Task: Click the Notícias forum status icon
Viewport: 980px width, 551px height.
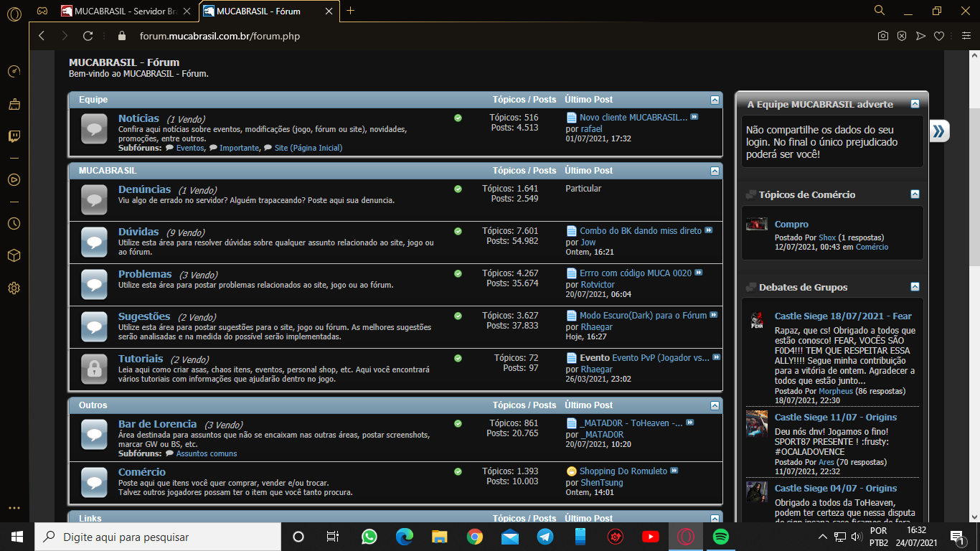Action: [94, 128]
